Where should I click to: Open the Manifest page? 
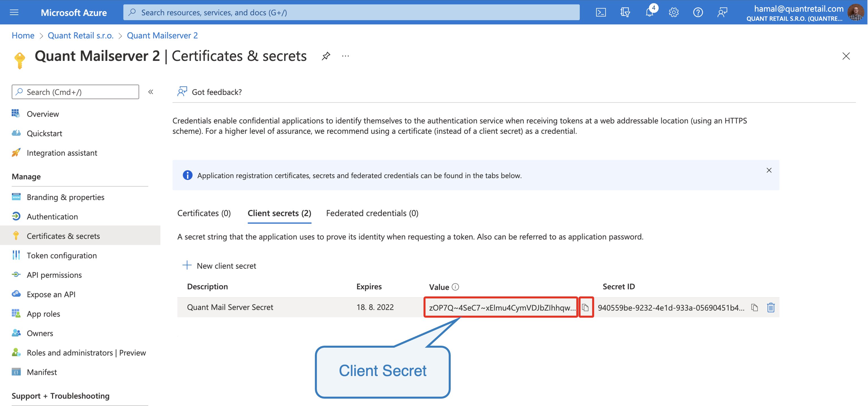point(42,372)
